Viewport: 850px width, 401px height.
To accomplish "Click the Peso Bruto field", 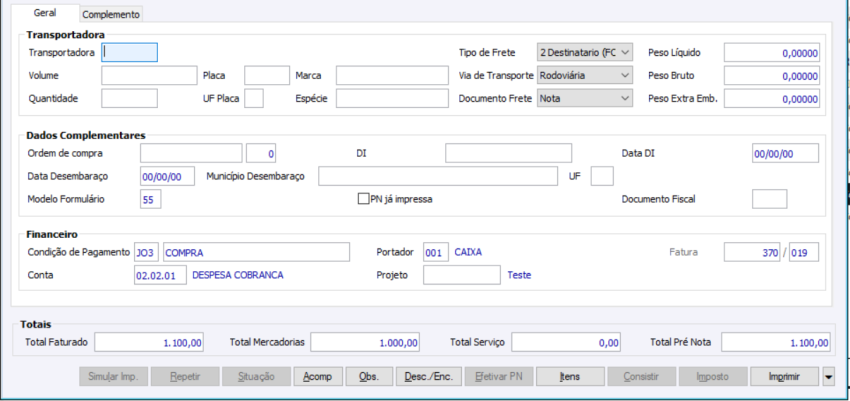I will [x=772, y=75].
